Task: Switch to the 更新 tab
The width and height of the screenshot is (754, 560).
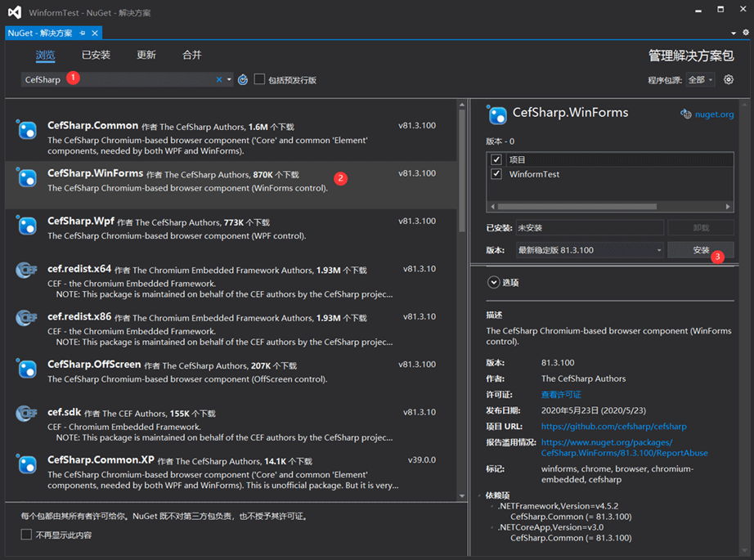Action: (x=146, y=55)
